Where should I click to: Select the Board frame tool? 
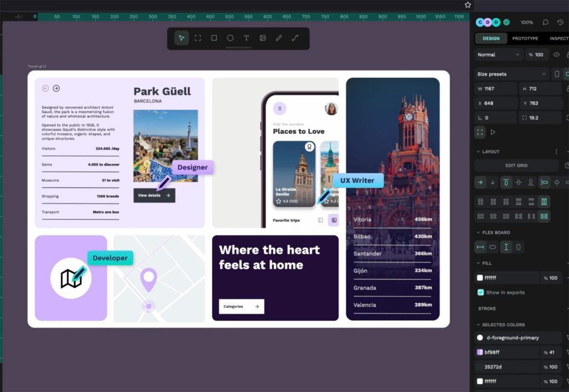198,38
